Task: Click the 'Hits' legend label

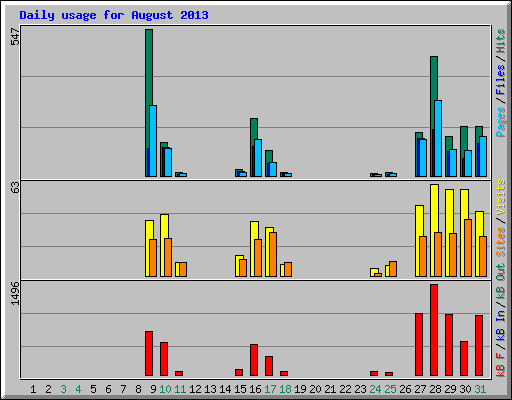Action: (x=501, y=41)
